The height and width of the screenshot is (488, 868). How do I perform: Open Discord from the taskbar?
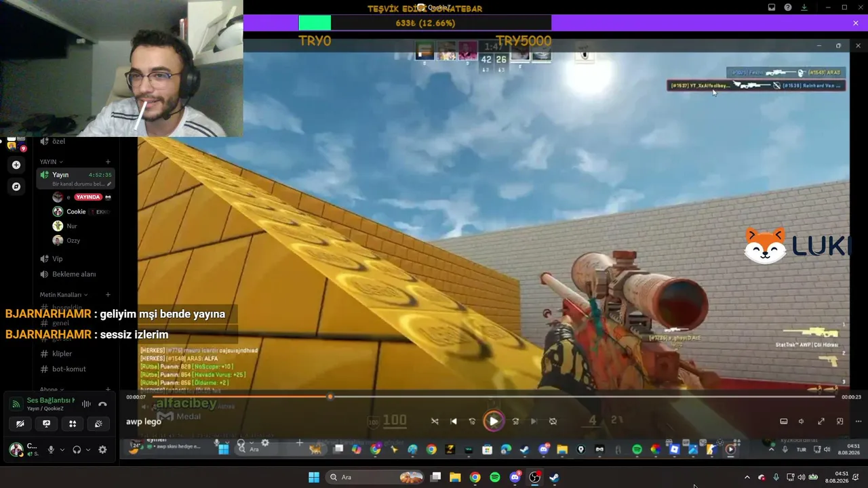click(515, 477)
